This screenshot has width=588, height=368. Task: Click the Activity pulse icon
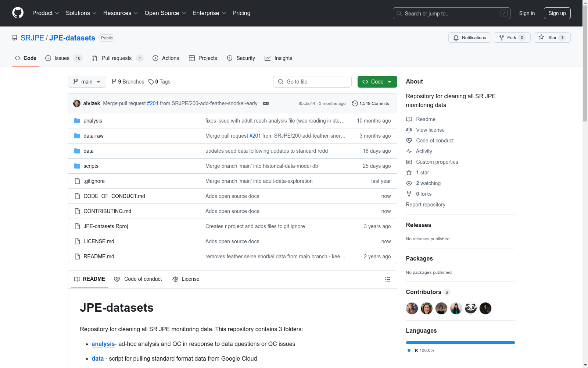click(409, 151)
